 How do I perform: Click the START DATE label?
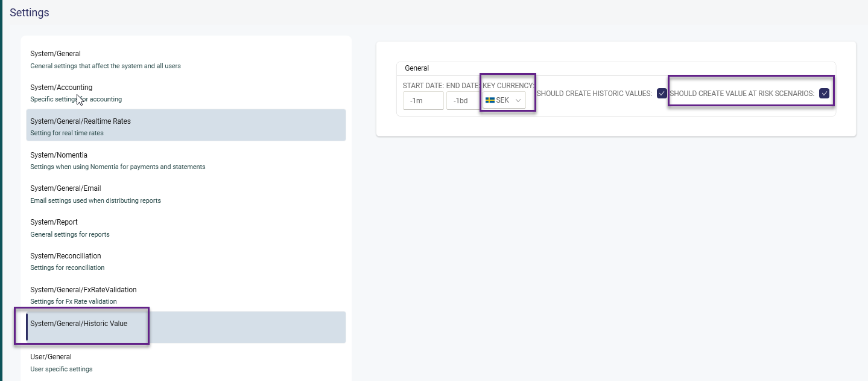[x=423, y=86]
